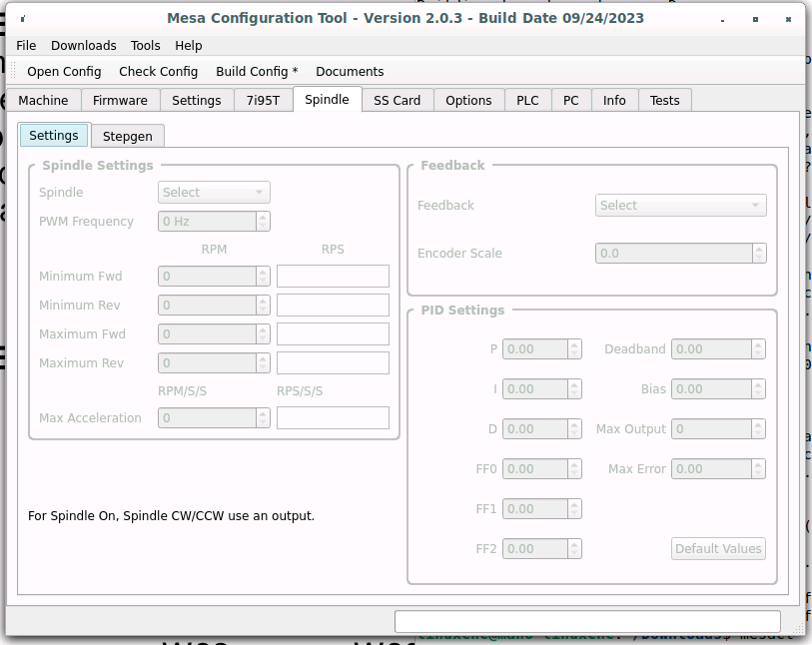
Task: Click the FF1 value spinbox
Action: click(541, 509)
